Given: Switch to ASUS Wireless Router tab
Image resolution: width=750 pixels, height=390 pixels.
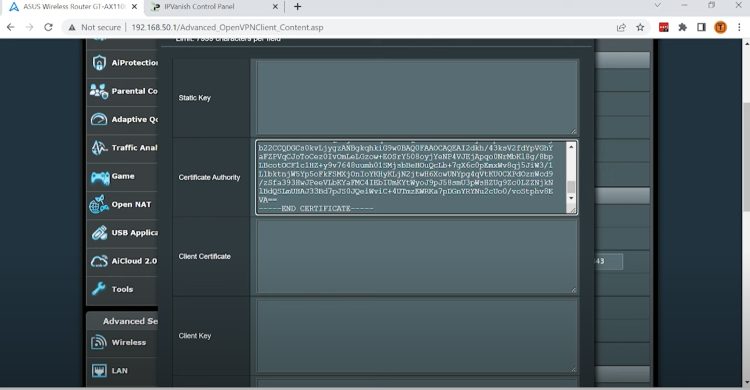Looking at the screenshot, I should [x=74, y=7].
